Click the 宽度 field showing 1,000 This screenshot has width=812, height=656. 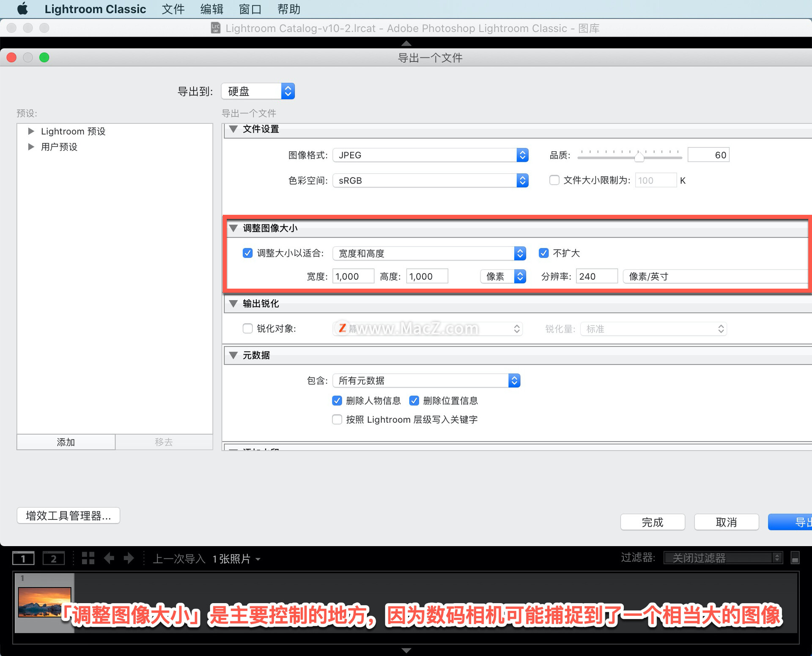coord(353,276)
